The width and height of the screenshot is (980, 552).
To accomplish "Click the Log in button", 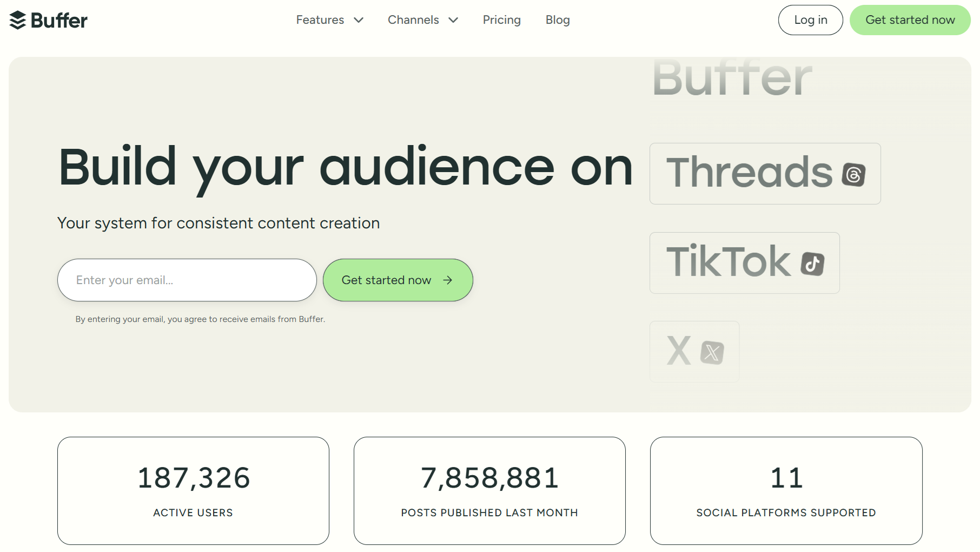I will click(811, 20).
